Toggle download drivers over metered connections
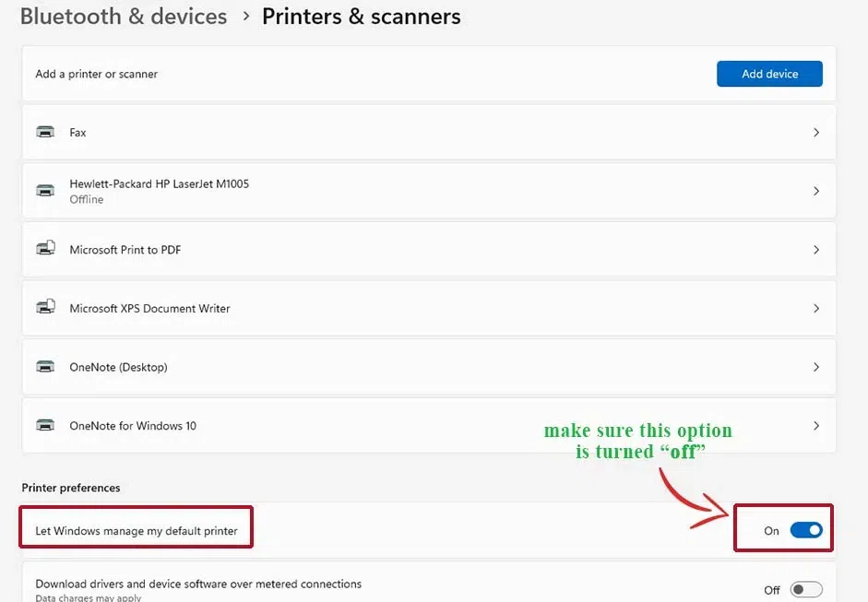This screenshot has width=868, height=602. pyautogui.click(x=806, y=589)
